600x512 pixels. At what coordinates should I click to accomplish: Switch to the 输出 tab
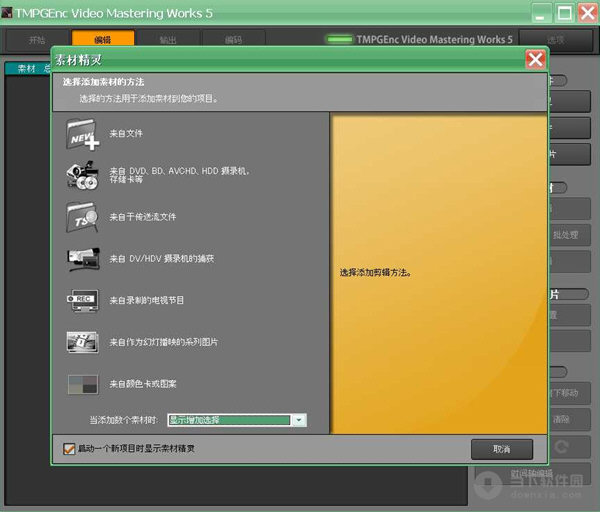168,40
